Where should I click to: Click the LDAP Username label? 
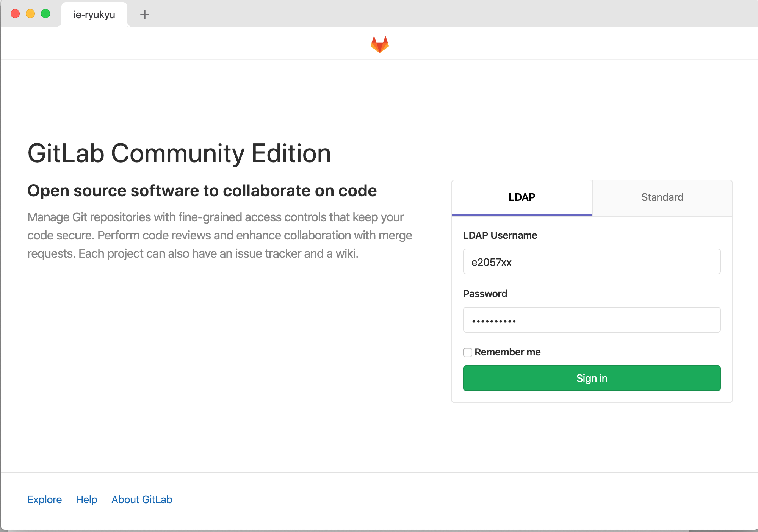tap(500, 235)
